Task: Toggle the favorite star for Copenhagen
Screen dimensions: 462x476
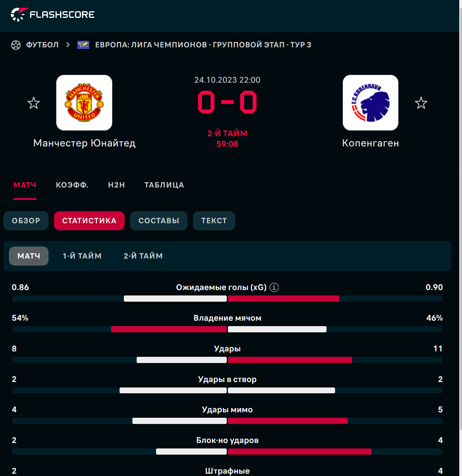Action: (421, 103)
